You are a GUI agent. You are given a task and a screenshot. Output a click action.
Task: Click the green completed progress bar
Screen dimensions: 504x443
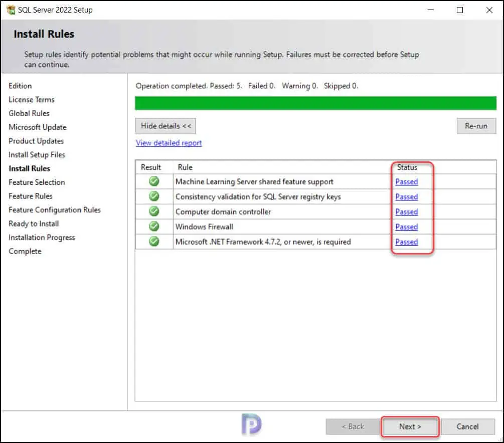(315, 103)
